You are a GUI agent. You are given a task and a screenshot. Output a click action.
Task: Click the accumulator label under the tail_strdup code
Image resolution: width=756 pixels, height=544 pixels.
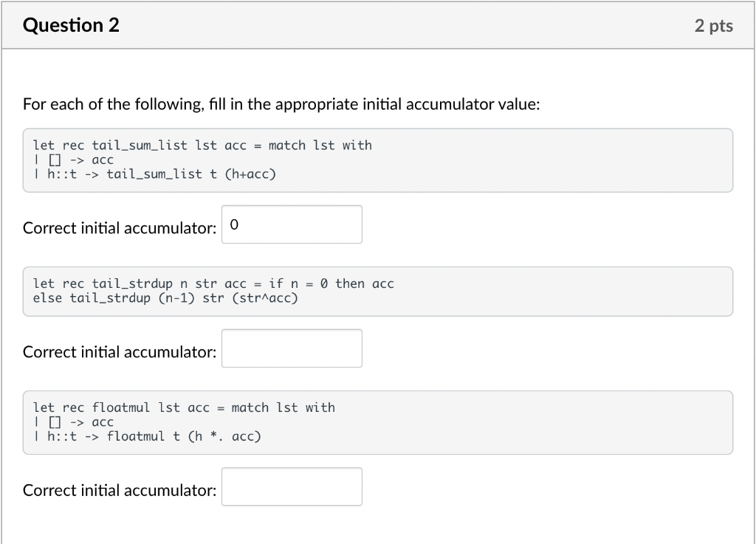[x=120, y=352]
